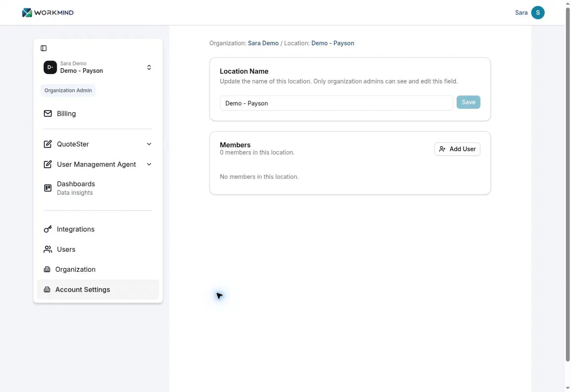
Task: Collapse the sidebar panel toggle icon
Action: coord(44,48)
